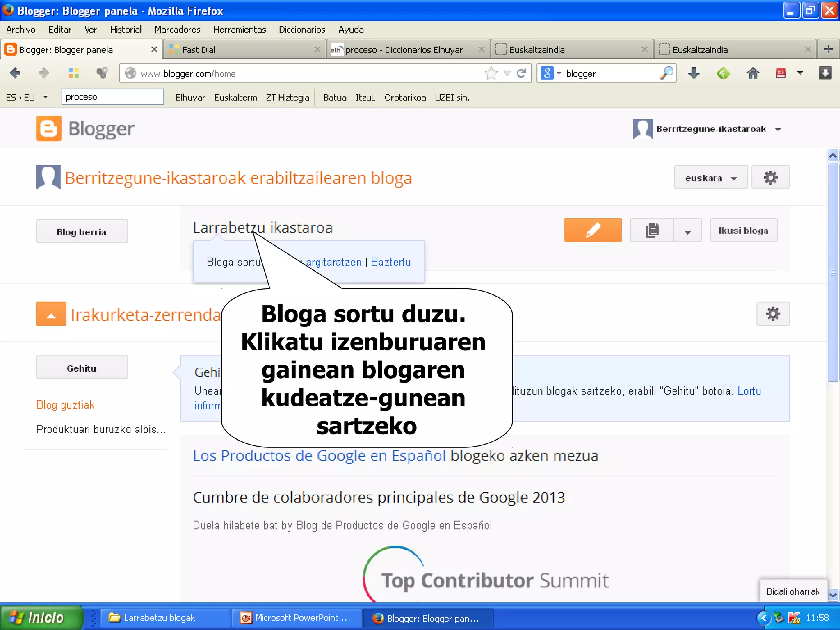840x630 pixels.
Task: Open the Editar menu
Action: pos(59,30)
